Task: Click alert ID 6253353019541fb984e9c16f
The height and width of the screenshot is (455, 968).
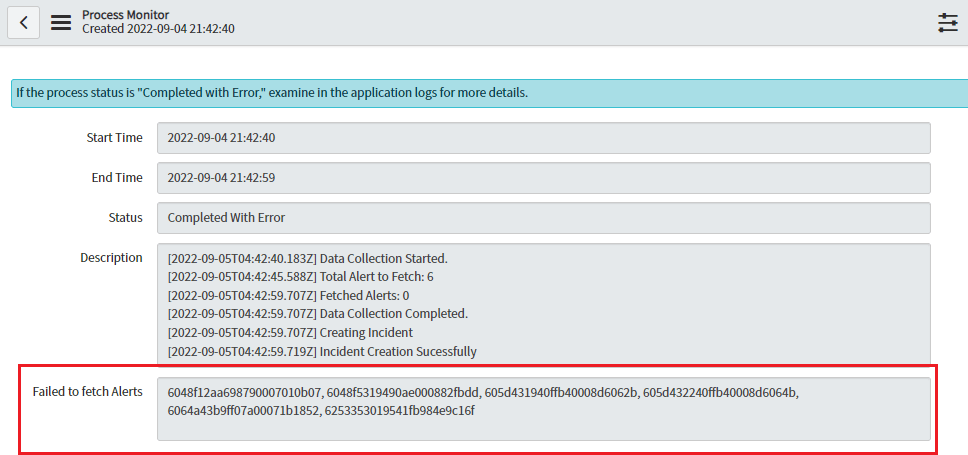Action: 400,410
